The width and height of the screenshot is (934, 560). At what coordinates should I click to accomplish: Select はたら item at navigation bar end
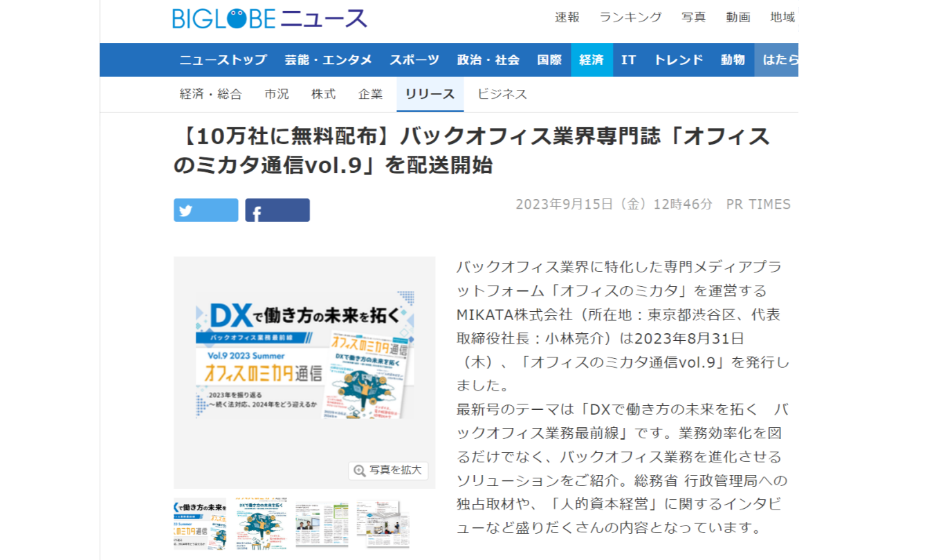[x=777, y=59]
